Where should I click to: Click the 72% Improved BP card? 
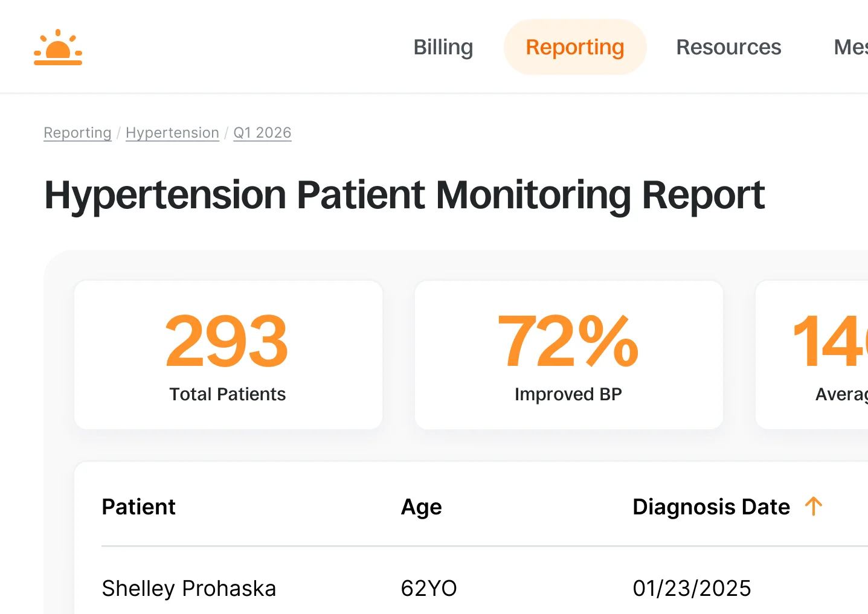(x=568, y=355)
